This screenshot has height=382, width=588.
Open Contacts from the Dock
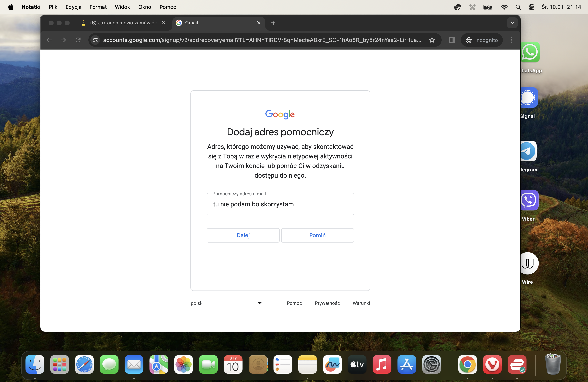click(x=258, y=364)
